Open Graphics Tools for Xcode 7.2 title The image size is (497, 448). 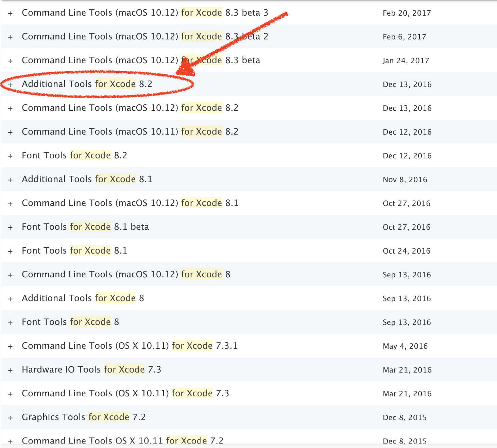click(84, 417)
